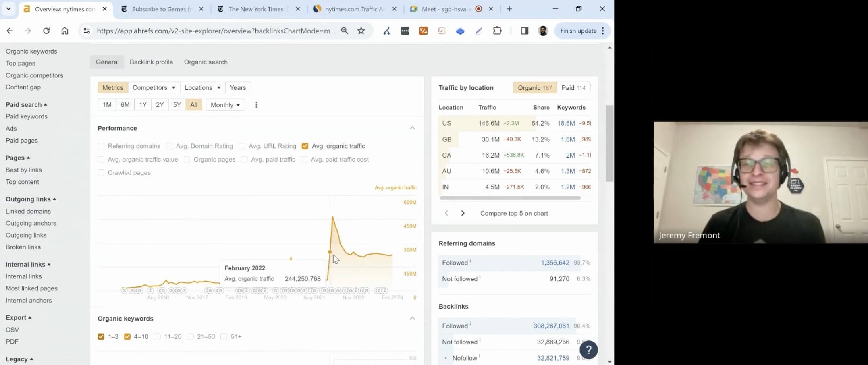Enable the Referring domains checkbox
The image size is (868, 365).
click(x=101, y=146)
